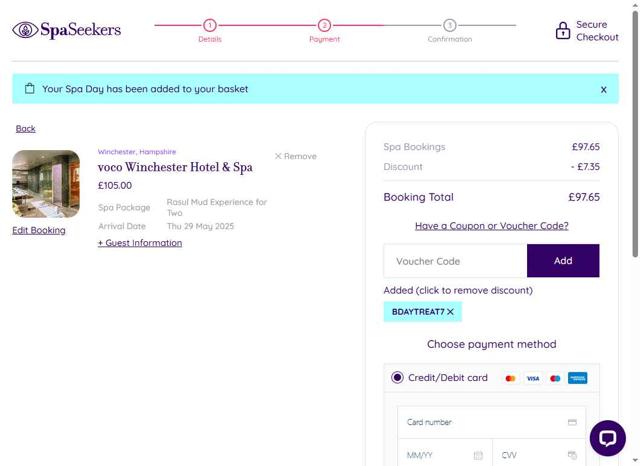This screenshot has height=466, width=640.
Task: Dismiss the basket notification banner
Action: click(x=603, y=89)
